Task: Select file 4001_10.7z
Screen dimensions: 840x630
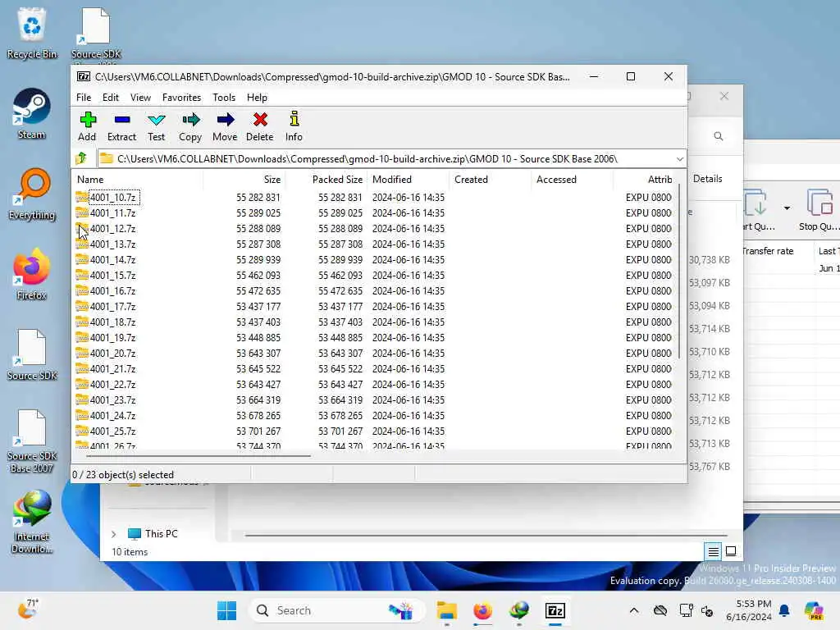Action: click(112, 197)
